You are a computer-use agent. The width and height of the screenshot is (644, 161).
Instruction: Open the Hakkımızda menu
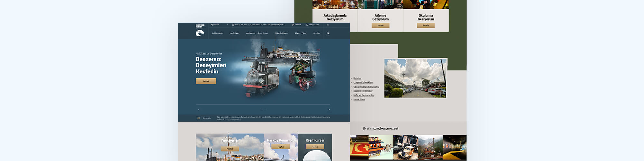(x=217, y=33)
